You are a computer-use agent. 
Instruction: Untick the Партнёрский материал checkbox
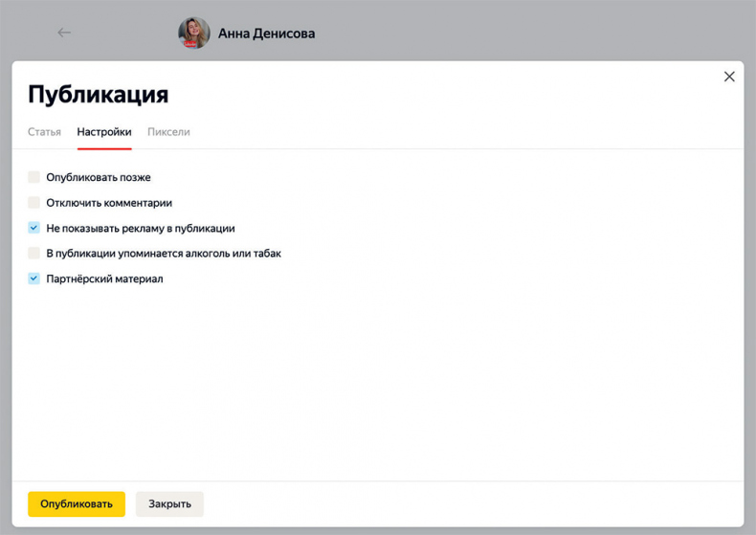pos(34,279)
